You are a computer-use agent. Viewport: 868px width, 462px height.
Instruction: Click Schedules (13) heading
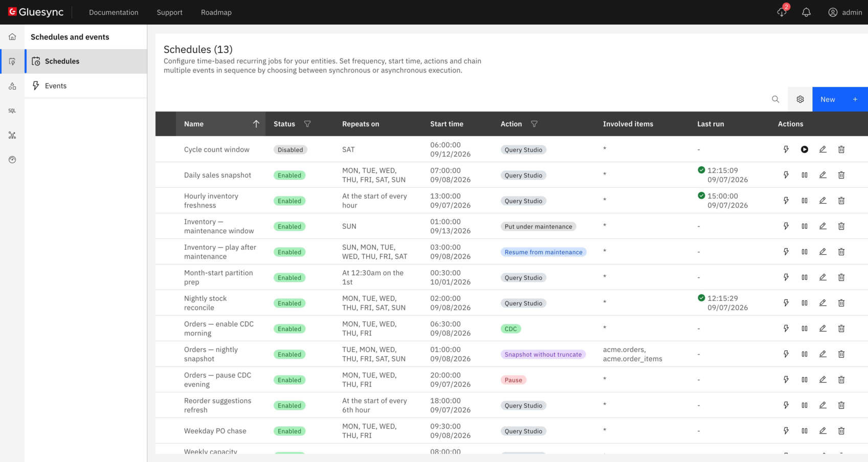tap(198, 49)
